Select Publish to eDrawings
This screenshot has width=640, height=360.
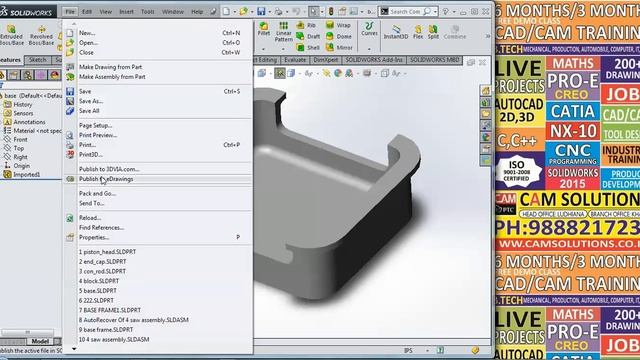click(x=158, y=179)
